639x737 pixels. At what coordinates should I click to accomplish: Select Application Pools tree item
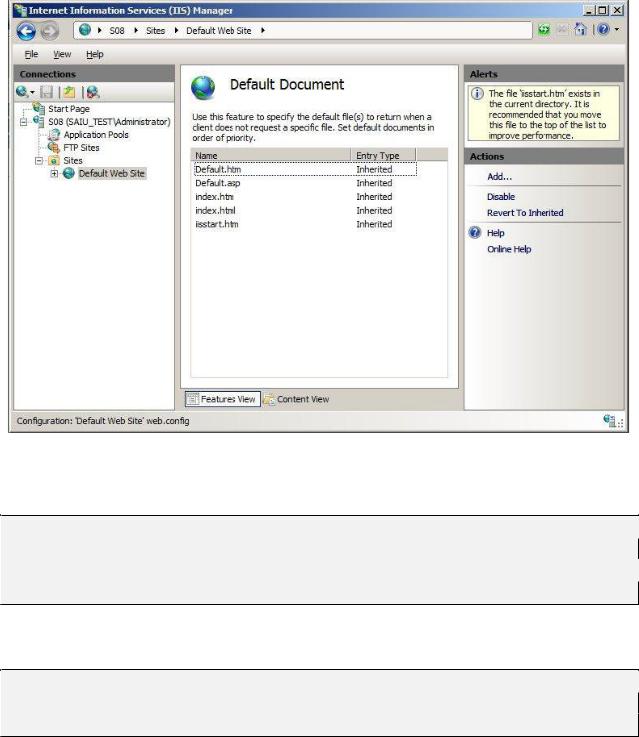pos(96,135)
